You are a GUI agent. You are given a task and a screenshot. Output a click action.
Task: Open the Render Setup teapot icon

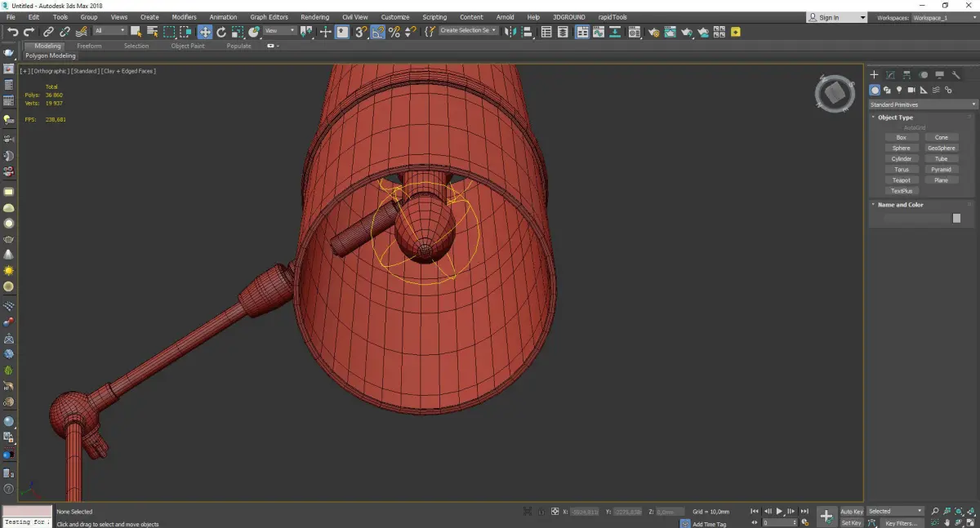(x=653, y=32)
